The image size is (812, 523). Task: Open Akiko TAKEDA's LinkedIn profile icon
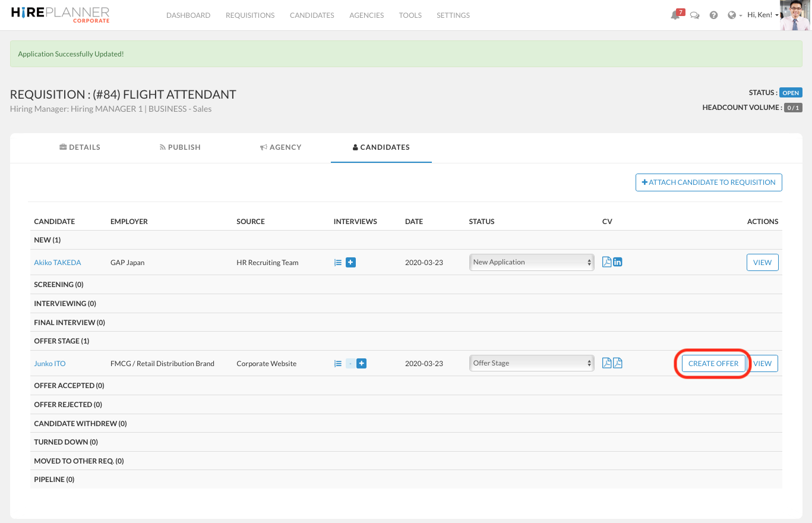[x=618, y=262]
